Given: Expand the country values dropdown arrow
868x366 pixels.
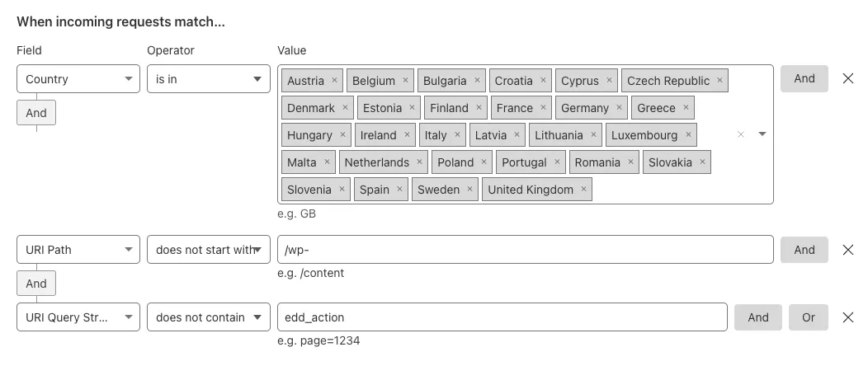Looking at the screenshot, I should tap(762, 134).
